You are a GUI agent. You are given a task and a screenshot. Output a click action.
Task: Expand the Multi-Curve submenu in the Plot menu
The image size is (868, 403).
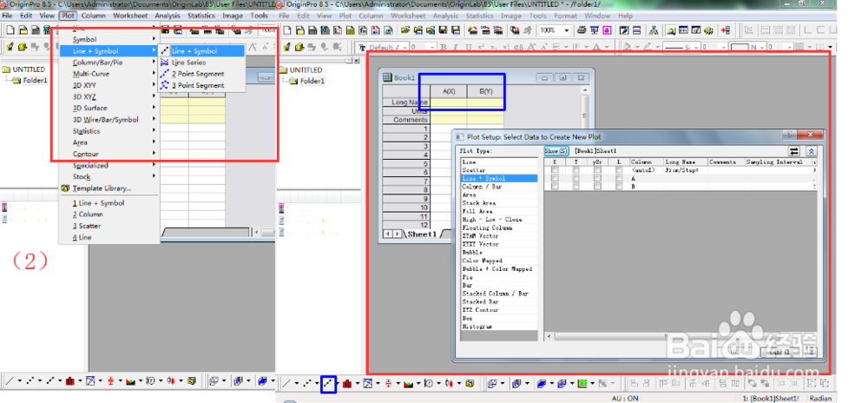tap(109, 74)
